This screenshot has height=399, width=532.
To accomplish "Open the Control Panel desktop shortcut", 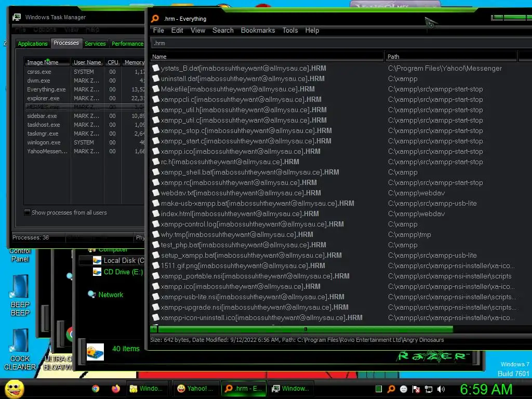I will 20,255.
